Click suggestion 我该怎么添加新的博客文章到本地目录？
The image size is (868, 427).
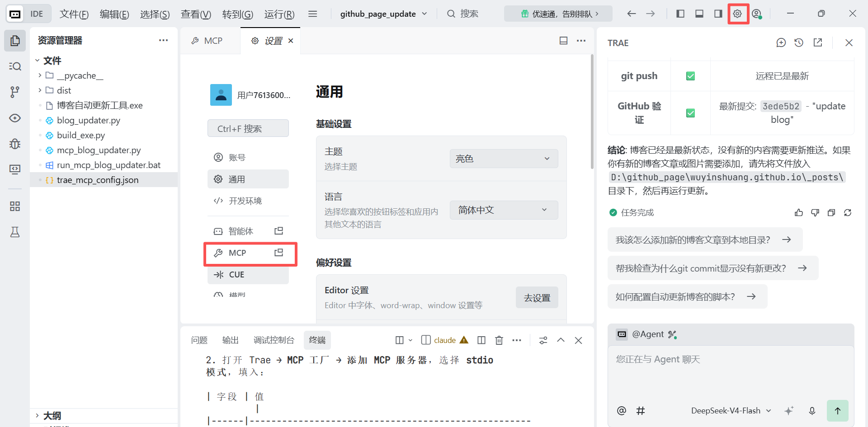705,239
